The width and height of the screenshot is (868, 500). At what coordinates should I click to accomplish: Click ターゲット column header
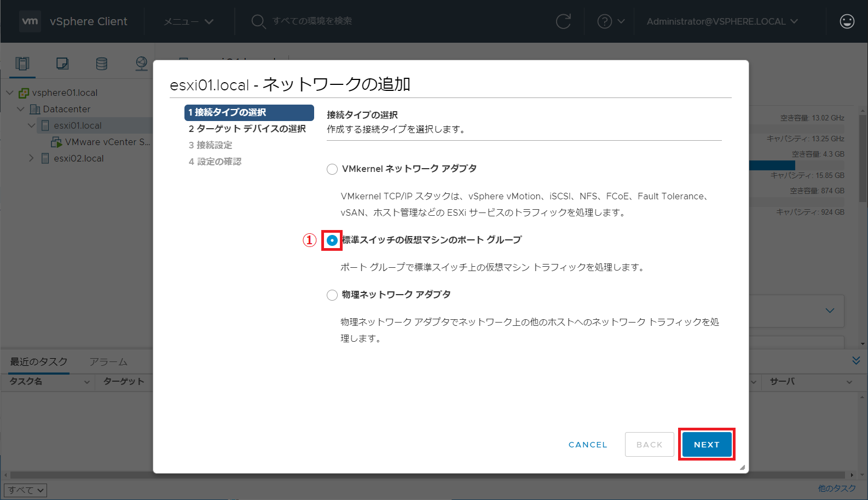tap(124, 382)
